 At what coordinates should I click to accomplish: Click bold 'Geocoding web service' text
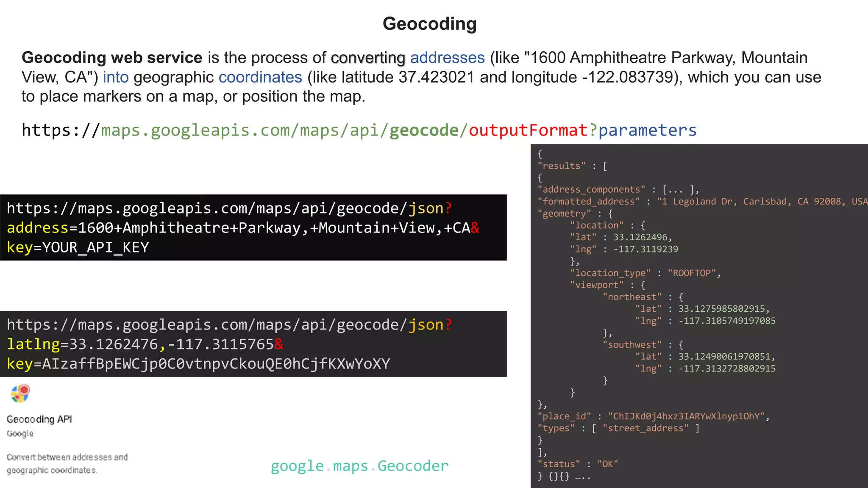coord(112,58)
